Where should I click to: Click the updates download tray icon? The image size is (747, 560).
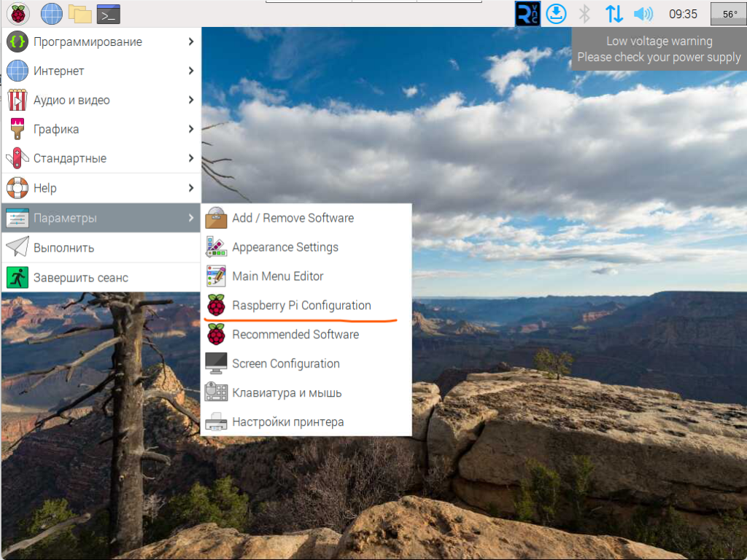556,14
